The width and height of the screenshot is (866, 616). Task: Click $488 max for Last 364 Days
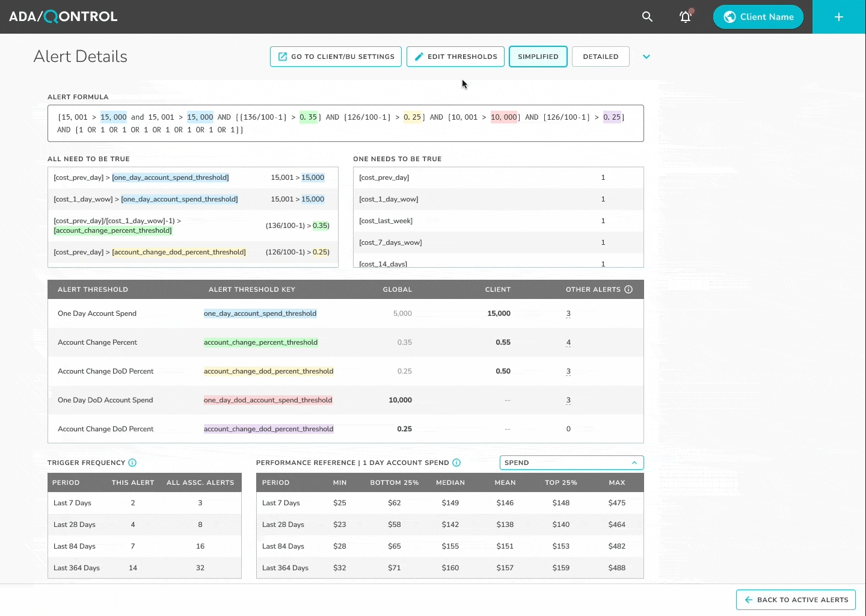pos(616,568)
